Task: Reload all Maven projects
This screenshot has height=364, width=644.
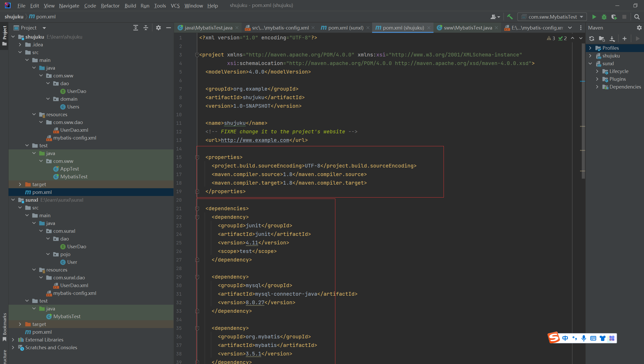Action: (x=592, y=39)
